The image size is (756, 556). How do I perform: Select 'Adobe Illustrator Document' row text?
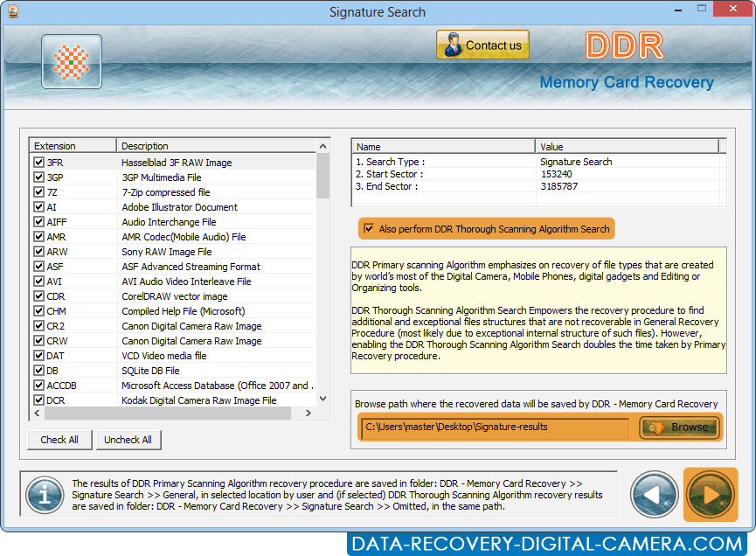point(179,207)
